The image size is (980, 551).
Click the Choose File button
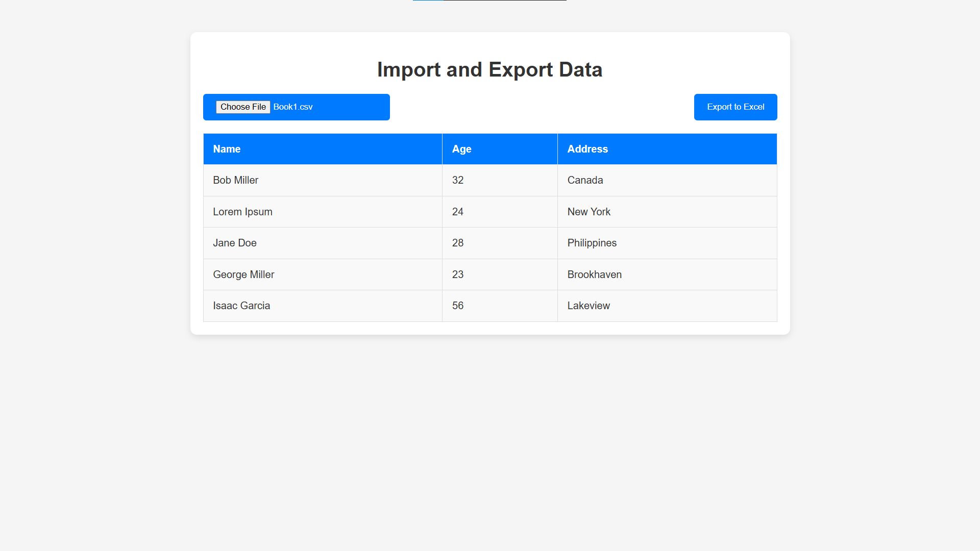[243, 107]
